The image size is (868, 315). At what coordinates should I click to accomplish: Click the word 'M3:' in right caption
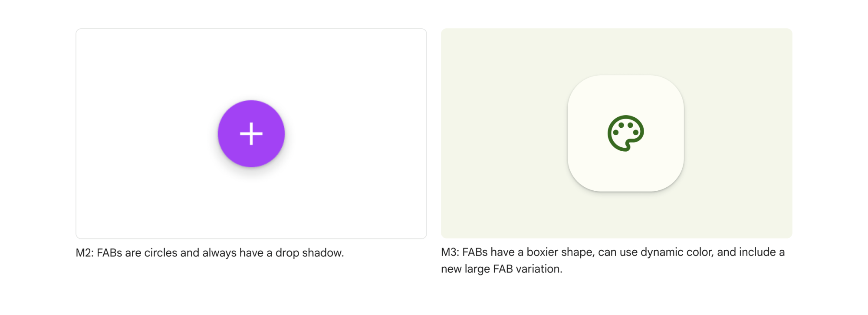point(450,252)
